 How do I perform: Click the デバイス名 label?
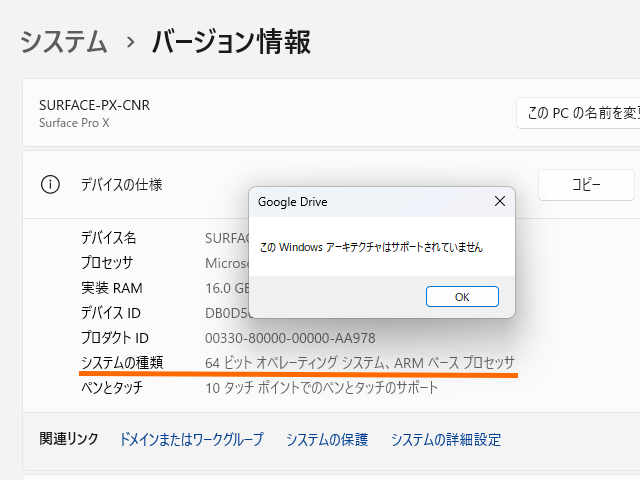point(109,238)
